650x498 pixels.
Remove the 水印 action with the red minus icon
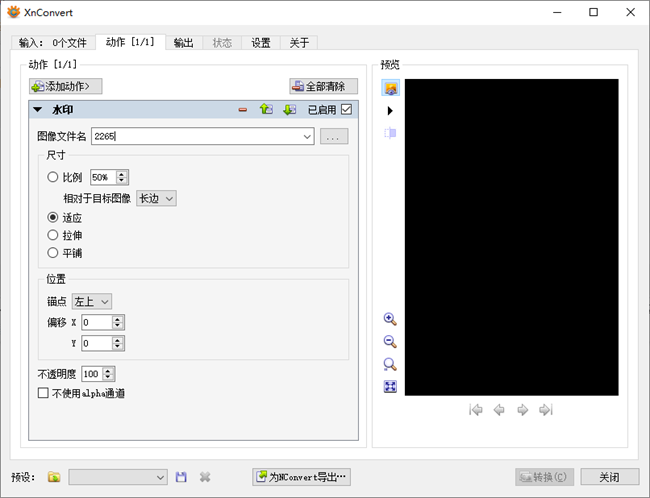(x=243, y=110)
